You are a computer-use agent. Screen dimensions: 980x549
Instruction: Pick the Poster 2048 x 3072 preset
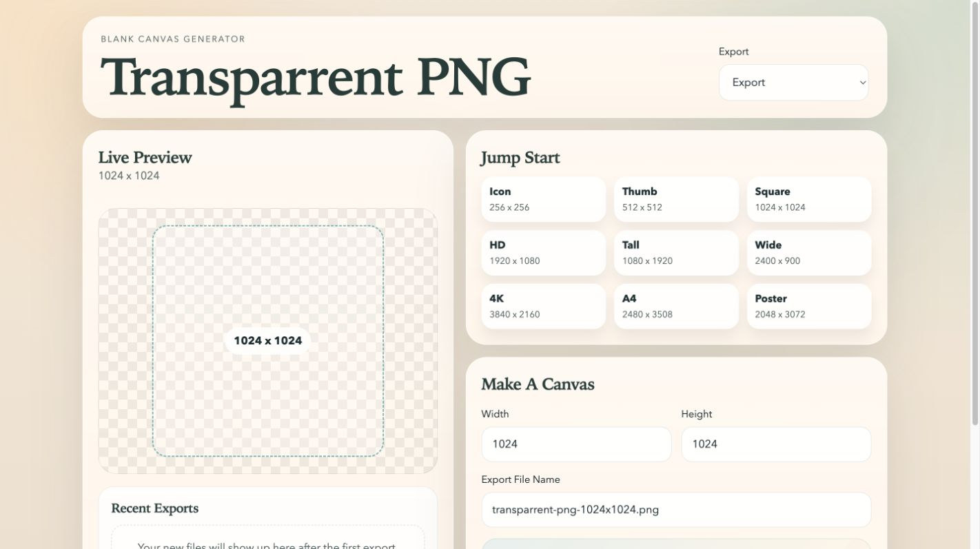click(x=809, y=307)
